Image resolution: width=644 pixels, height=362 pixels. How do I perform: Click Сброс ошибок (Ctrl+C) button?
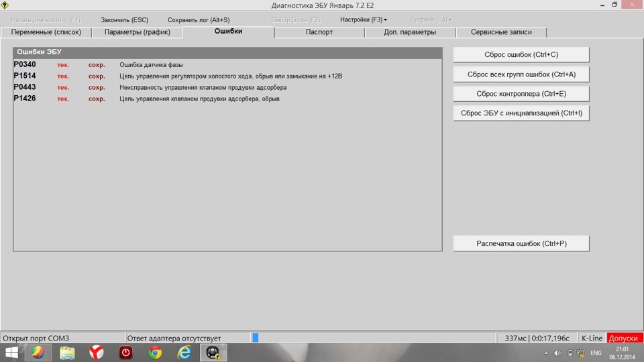tap(521, 54)
